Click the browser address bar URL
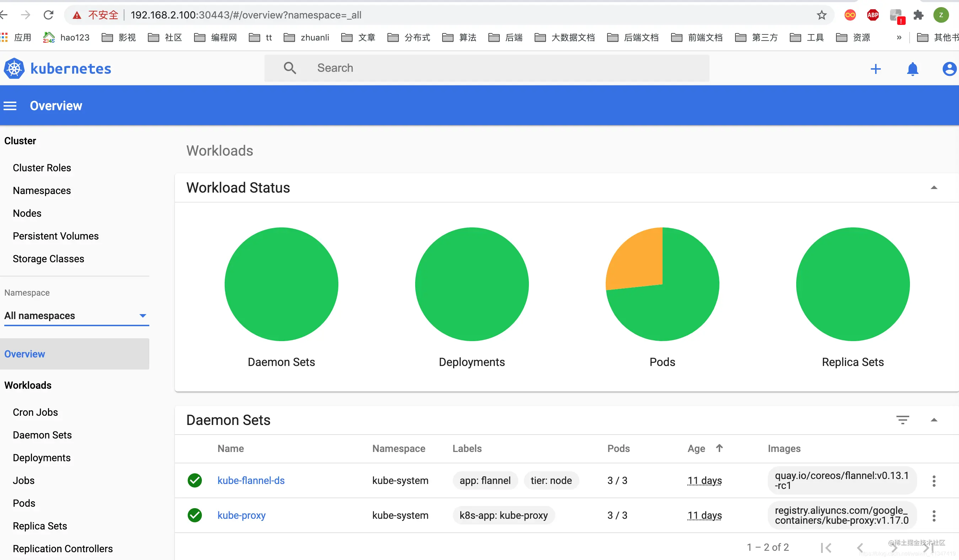Screen dimensions: 959x560 (x=246, y=15)
